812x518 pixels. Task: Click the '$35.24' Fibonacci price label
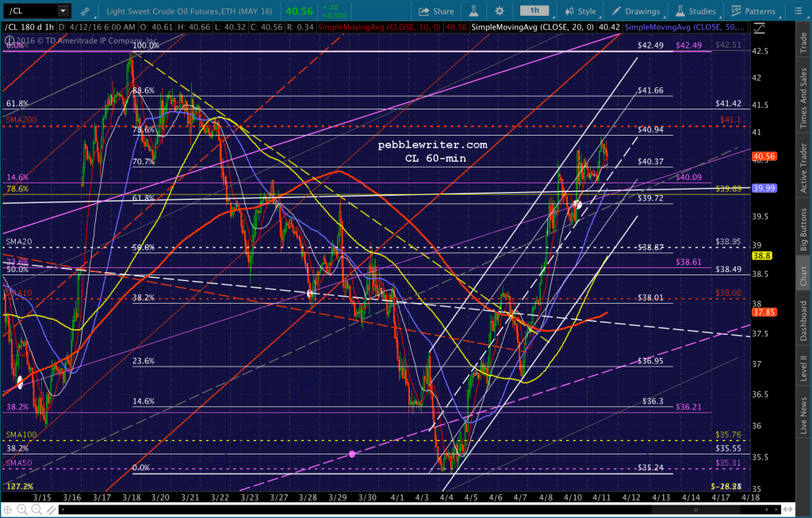[650, 467]
